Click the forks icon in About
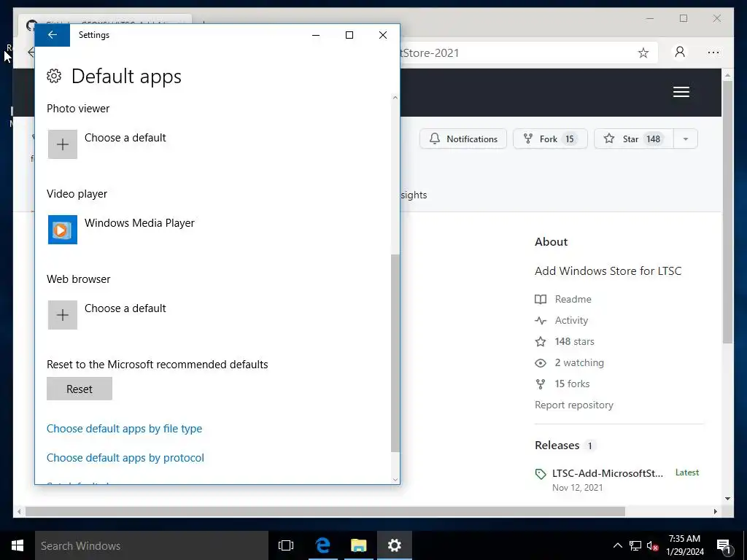This screenshot has height=560, width=747. pyautogui.click(x=541, y=384)
